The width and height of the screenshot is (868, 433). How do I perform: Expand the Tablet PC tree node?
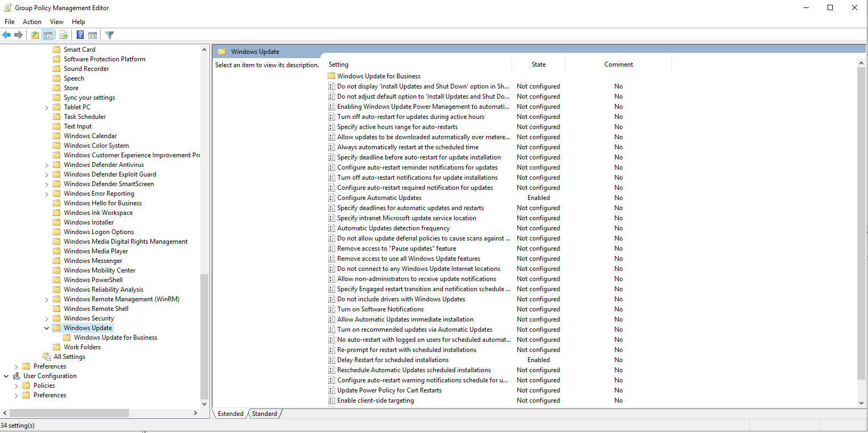(x=47, y=108)
